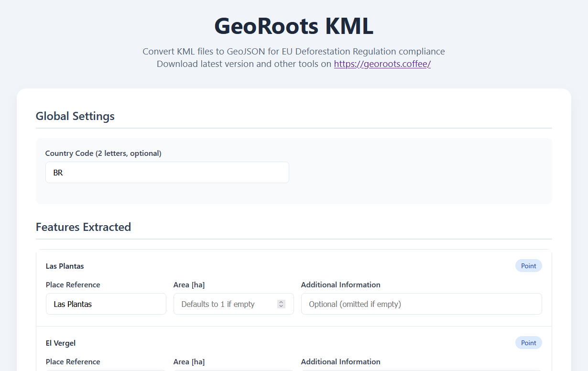Image resolution: width=588 pixels, height=371 pixels.
Task: Click the GeoRoots KML title
Action: pos(294,26)
